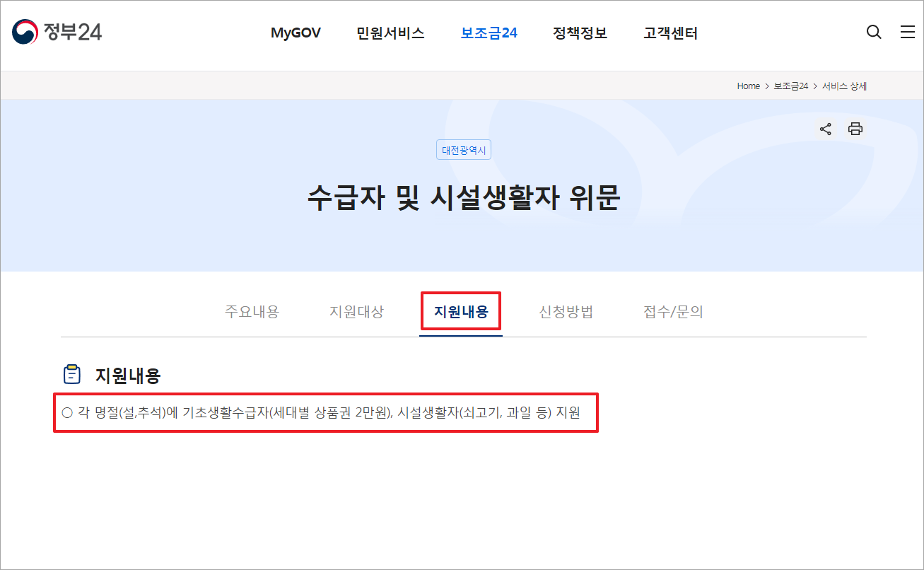Switch to the 주요내용 tab
Viewport: 924px width, 570px height.
(252, 310)
